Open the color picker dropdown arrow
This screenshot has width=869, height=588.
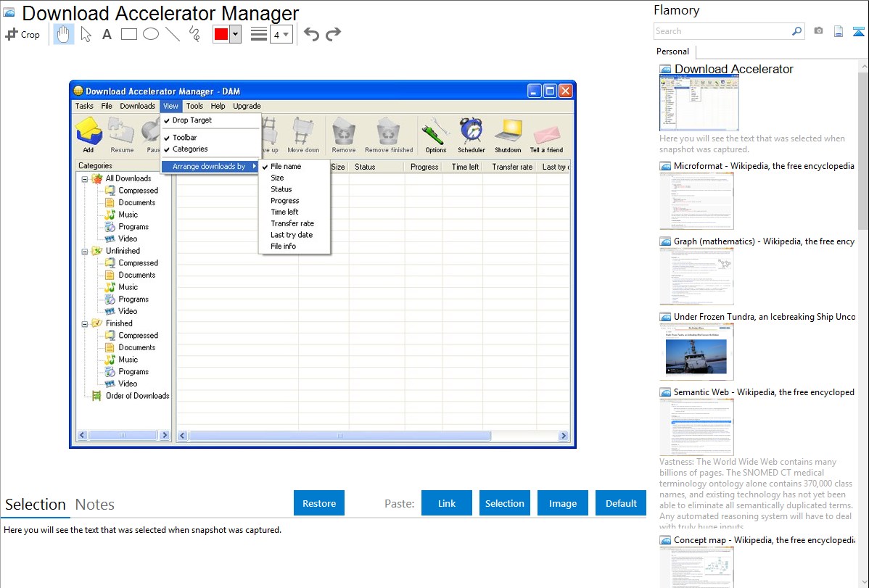pos(235,34)
